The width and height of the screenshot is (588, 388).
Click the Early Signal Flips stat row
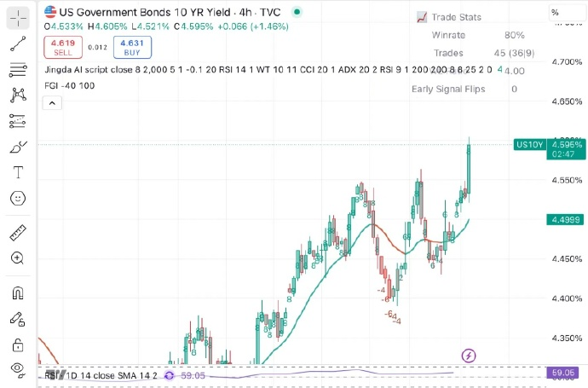point(464,89)
